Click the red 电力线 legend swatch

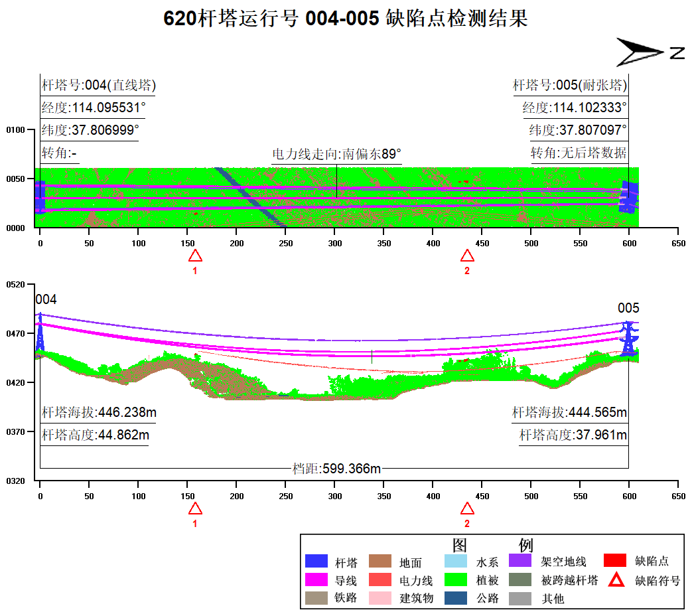click(380, 579)
